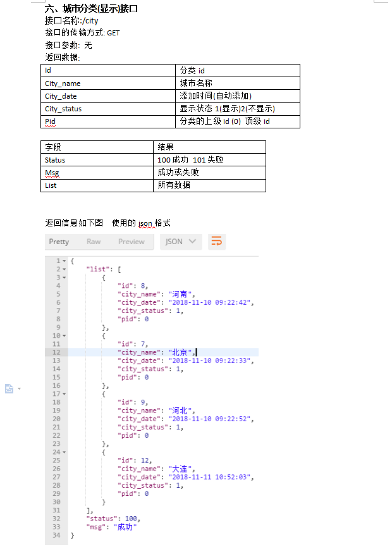Collapse the fold arrow at line 1

(x=64, y=261)
